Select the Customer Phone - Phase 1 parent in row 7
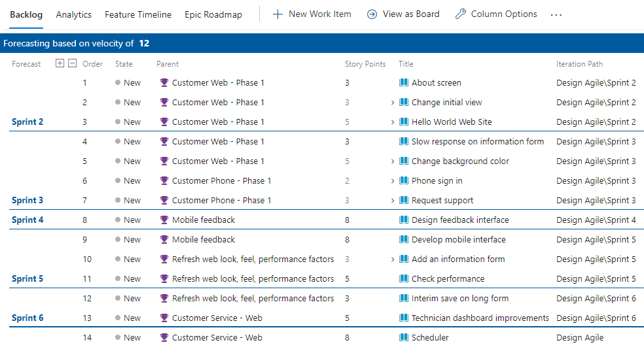 tap(221, 201)
